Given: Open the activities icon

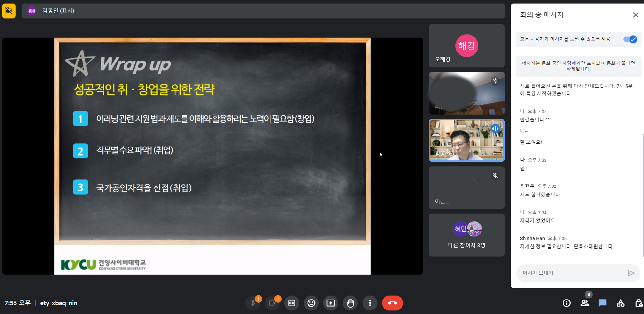Looking at the screenshot, I should (620, 303).
